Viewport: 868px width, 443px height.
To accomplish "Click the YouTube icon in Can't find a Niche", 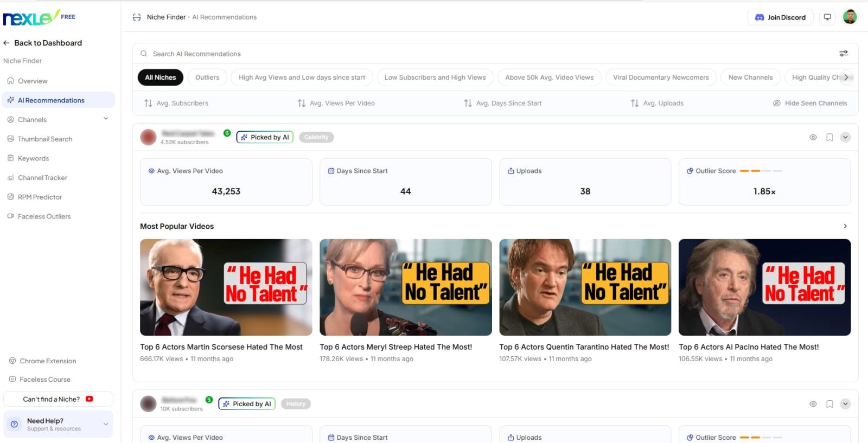I will [90, 399].
